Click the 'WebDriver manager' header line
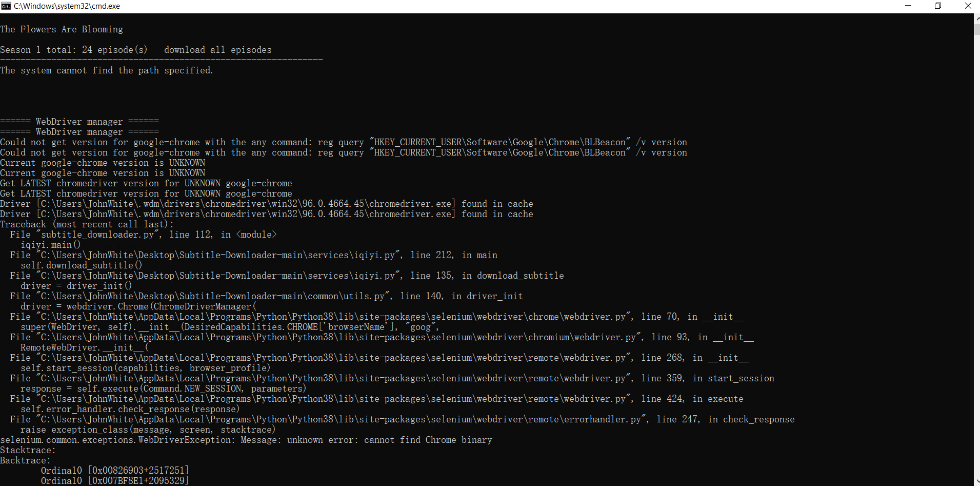 [x=79, y=122]
